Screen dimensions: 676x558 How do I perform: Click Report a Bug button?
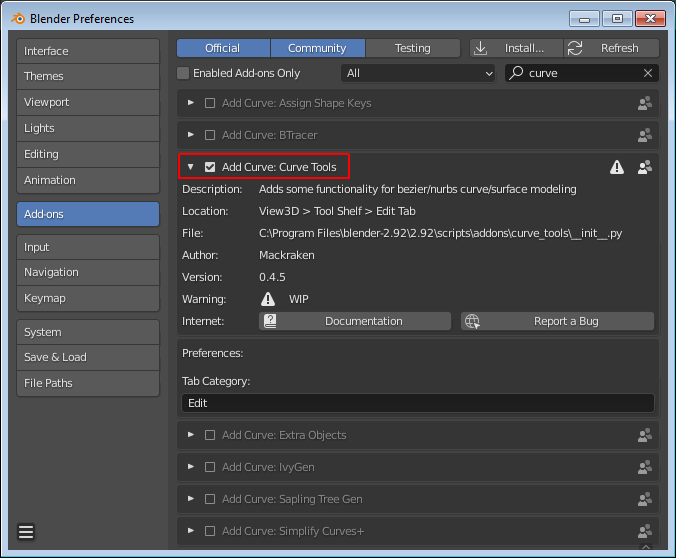[x=557, y=321]
